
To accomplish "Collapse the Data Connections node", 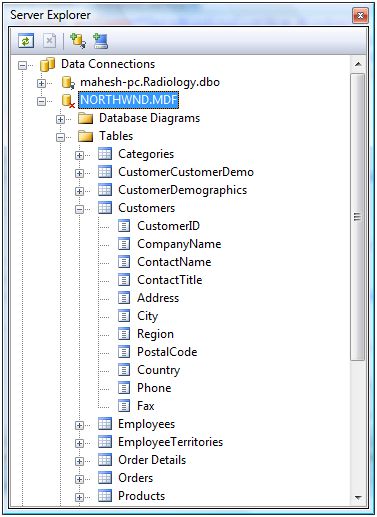I will point(22,65).
